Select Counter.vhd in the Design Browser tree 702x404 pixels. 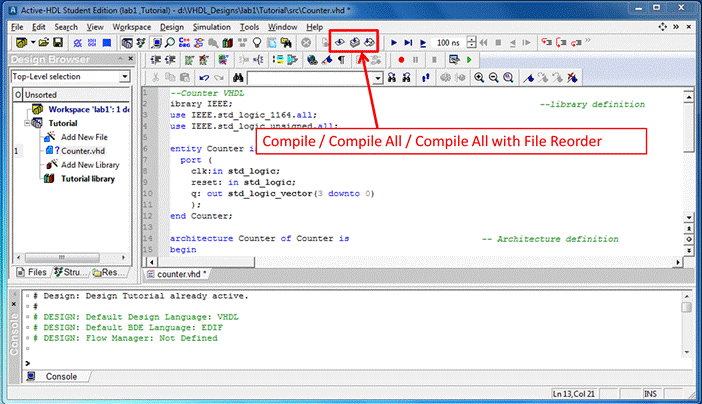click(x=83, y=151)
